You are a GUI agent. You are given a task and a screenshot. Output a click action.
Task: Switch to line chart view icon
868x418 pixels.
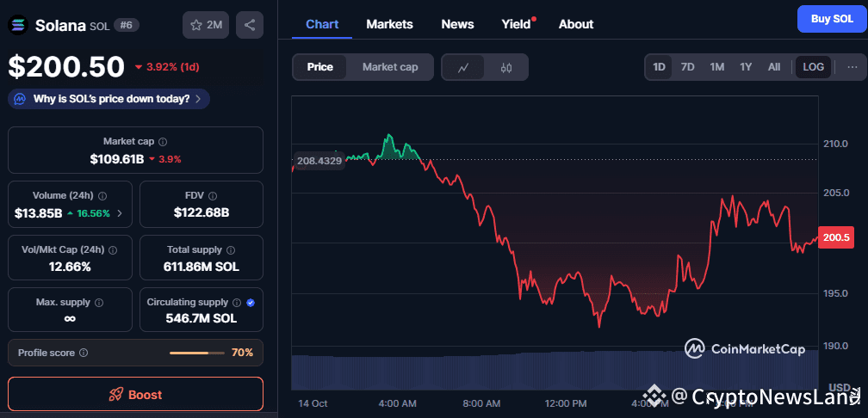tap(463, 67)
